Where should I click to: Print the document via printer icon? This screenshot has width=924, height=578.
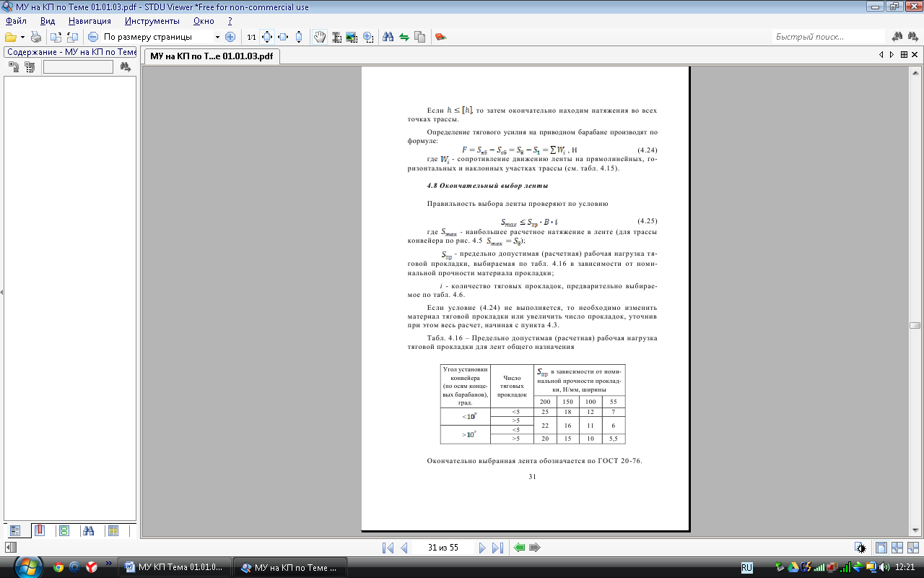(x=35, y=37)
